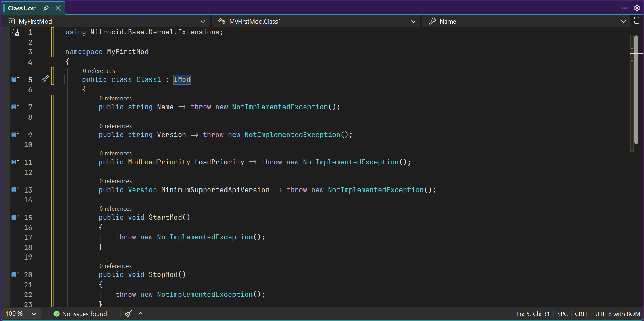This screenshot has height=321, width=644.
Task: Click the document outline icon beside line 1
Action: tap(16, 33)
